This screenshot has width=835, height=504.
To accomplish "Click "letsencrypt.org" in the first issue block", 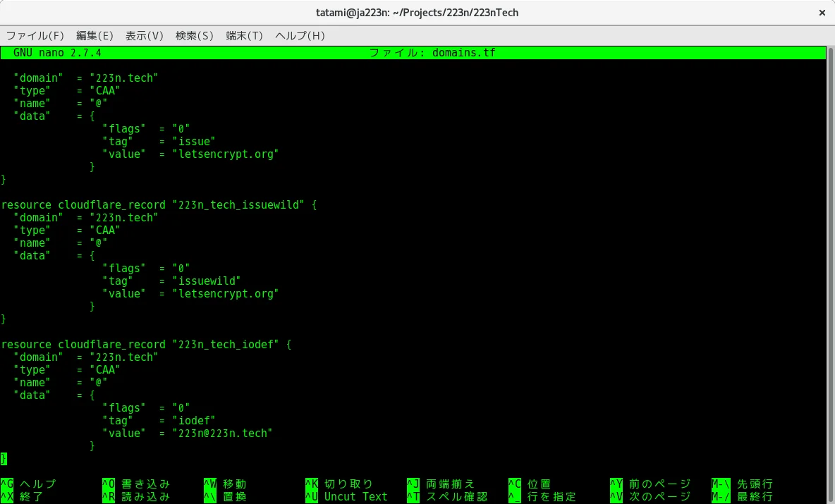I will 225,154.
